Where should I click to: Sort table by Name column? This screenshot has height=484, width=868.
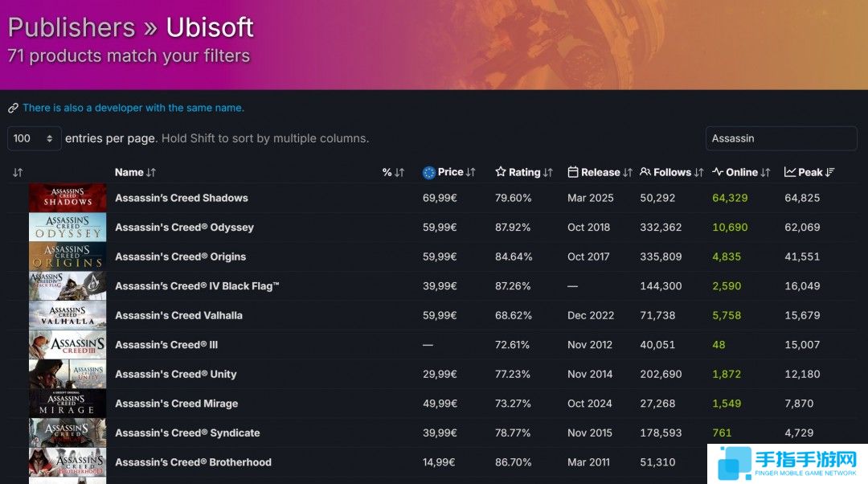(x=135, y=172)
